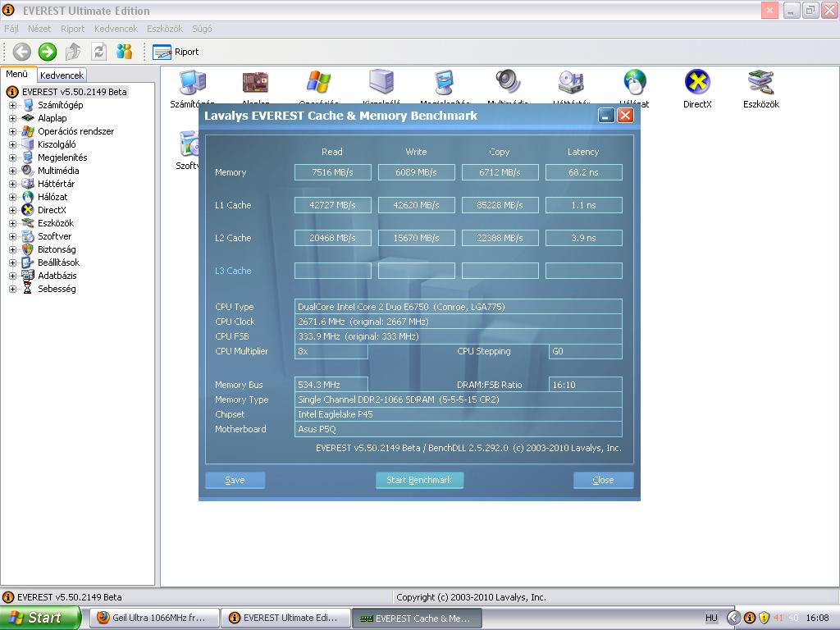Expand the Eszközök tree node

(x=13, y=223)
